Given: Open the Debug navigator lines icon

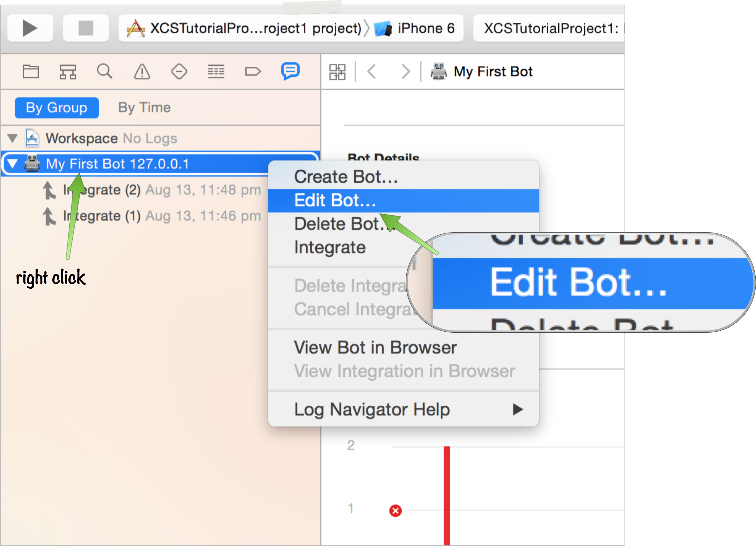Looking at the screenshot, I should coord(216,71).
